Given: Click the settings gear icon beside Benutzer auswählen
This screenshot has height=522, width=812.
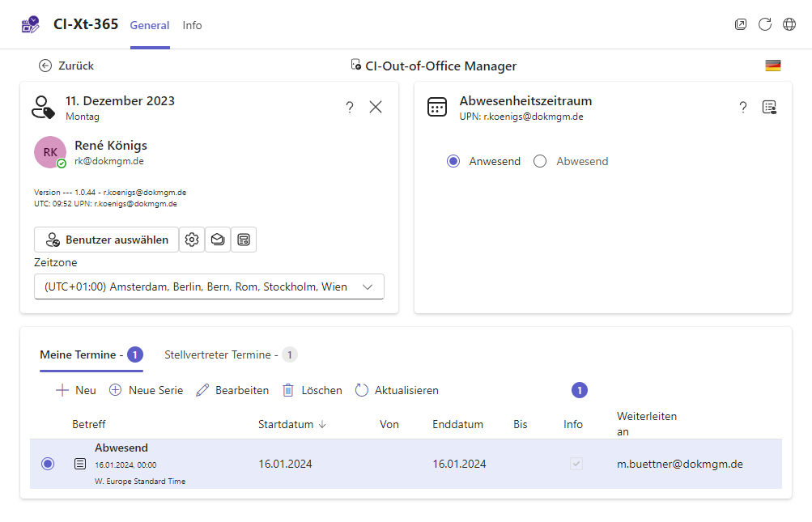Looking at the screenshot, I should pyautogui.click(x=192, y=240).
